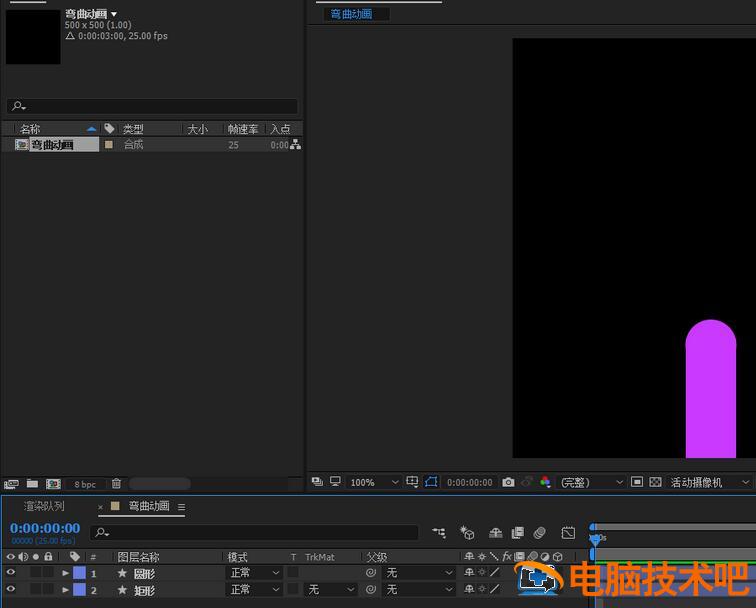Open the 100% zoom level dropdown

[373, 482]
